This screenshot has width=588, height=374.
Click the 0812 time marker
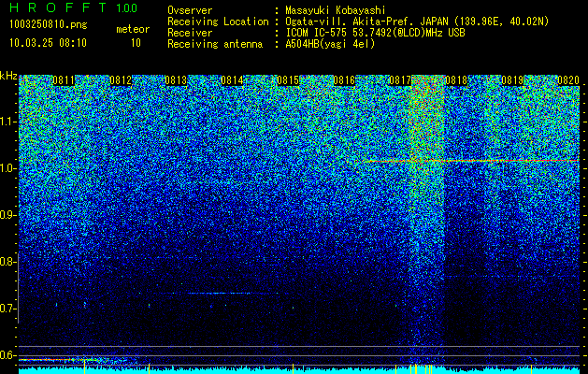point(121,80)
